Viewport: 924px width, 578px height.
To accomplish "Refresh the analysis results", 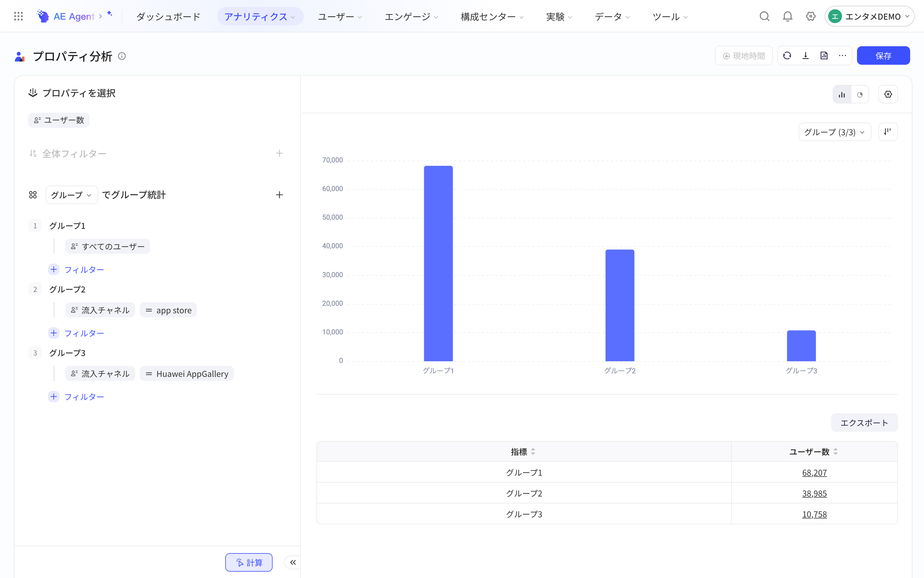I will pyautogui.click(x=787, y=56).
